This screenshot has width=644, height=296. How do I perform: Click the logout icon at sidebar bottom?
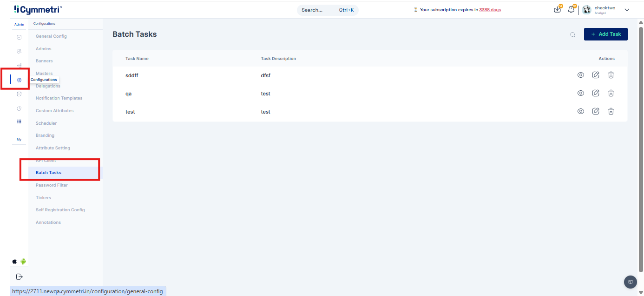click(19, 277)
